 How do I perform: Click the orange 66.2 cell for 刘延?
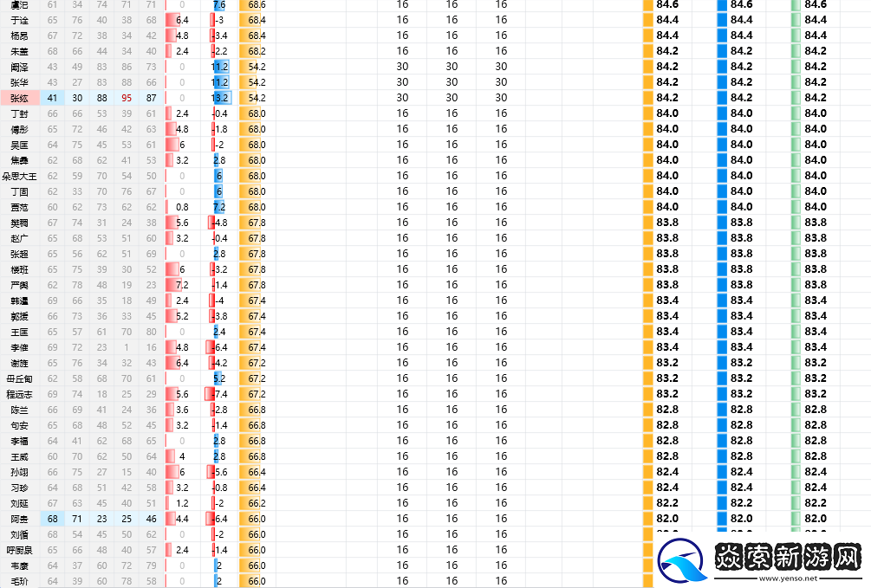coord(256,503)
